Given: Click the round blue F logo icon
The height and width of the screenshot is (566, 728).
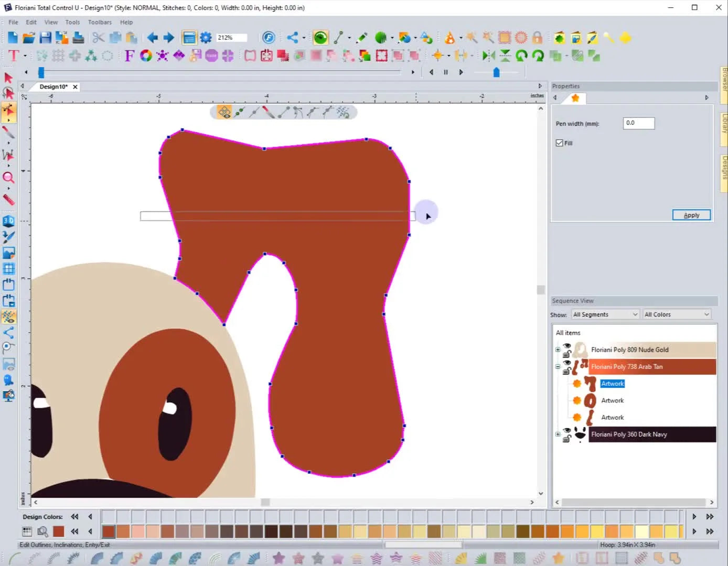Looking at the screenshot, I should (269, 38).
